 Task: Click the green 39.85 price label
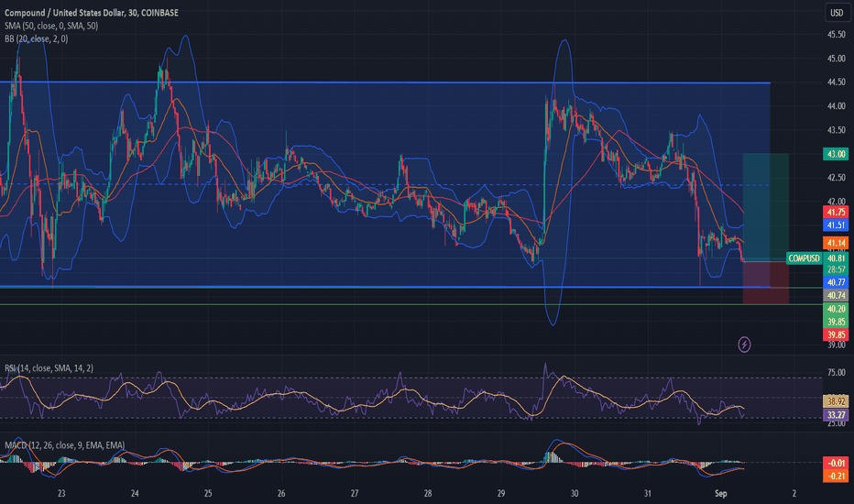click(x=836, y=322)
